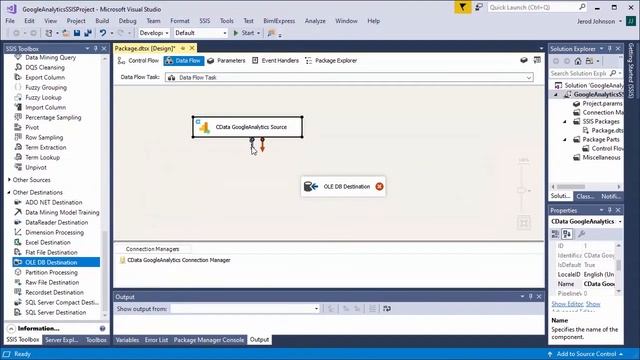This screenshot has width=640, height=360.
Task: Collapse the Other Destinations group
Action: click(x=9, y=192)
